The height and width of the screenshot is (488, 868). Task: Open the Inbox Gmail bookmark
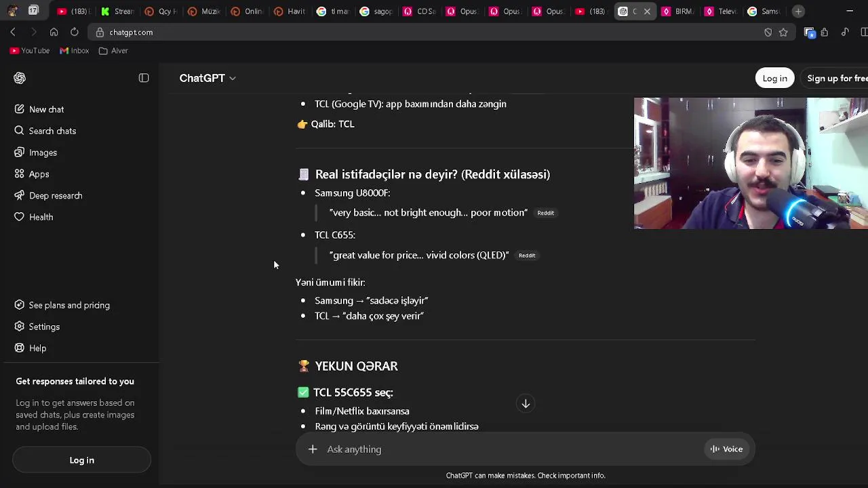[x=75, y=51]
